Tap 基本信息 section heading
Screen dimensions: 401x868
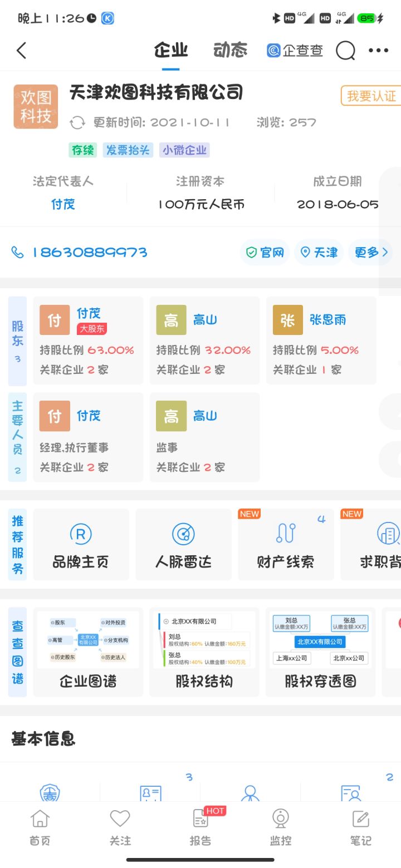(x=43, y=739)
